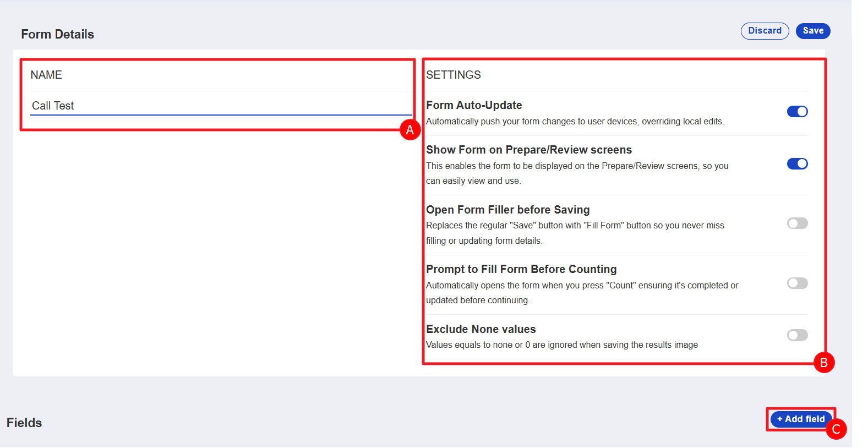
Task: Click the red circle B marker
Action: click(823, 363)
